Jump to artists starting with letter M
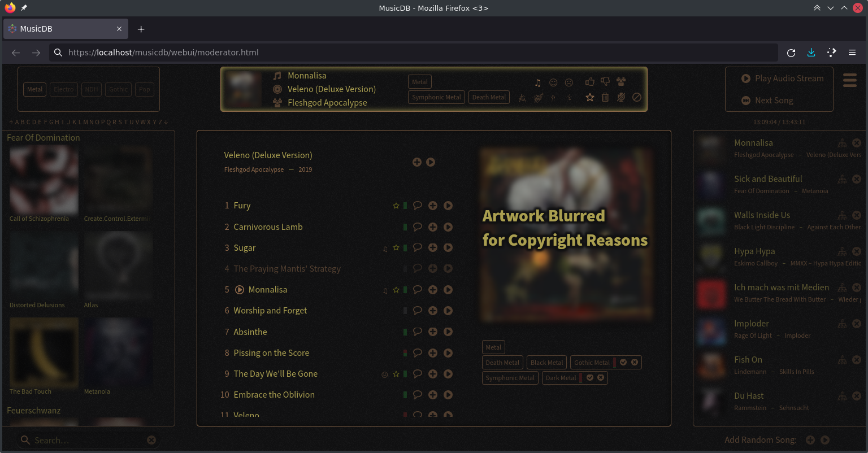 pos(85,122)
